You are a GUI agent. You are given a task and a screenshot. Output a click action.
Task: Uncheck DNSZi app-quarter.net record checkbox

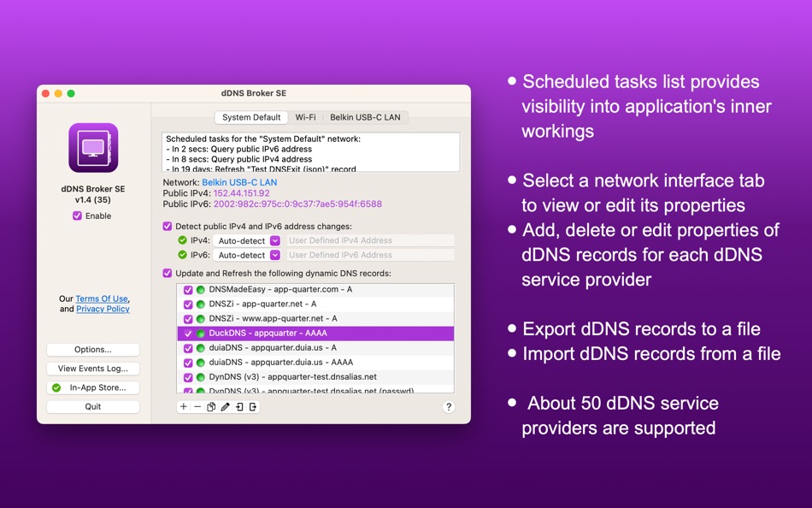(x=188, y=304)
